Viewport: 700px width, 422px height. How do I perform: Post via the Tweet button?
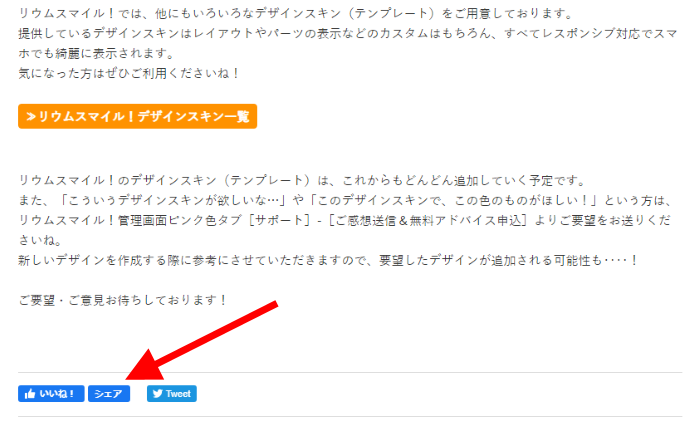tap(172, 394)
